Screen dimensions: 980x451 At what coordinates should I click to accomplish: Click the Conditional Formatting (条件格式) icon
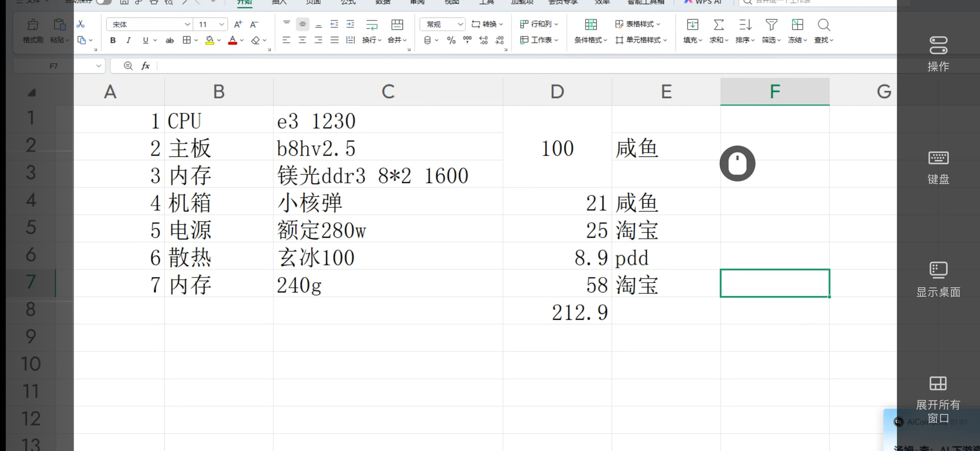pos(591,24)
